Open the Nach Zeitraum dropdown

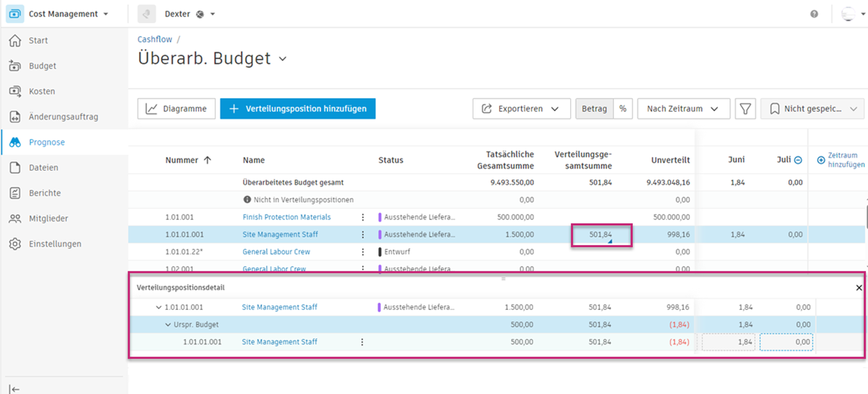pyautogui.click(x=683, y=109)
